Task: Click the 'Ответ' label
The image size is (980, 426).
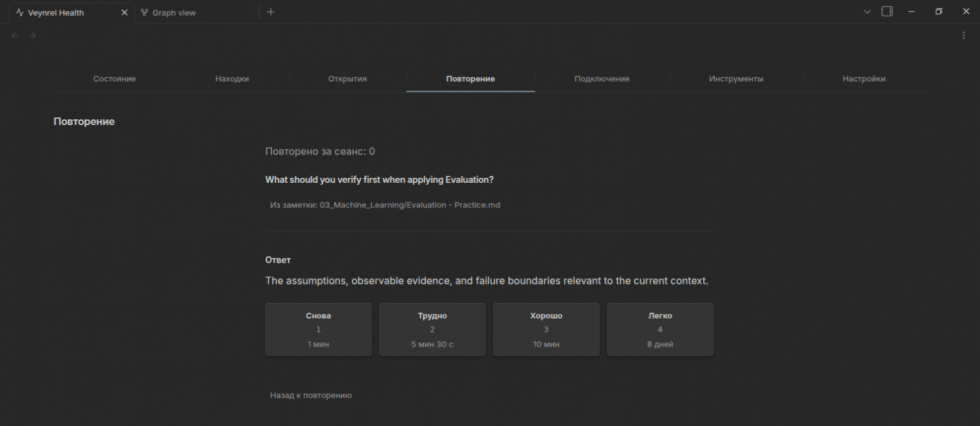Action: (278, 260)
